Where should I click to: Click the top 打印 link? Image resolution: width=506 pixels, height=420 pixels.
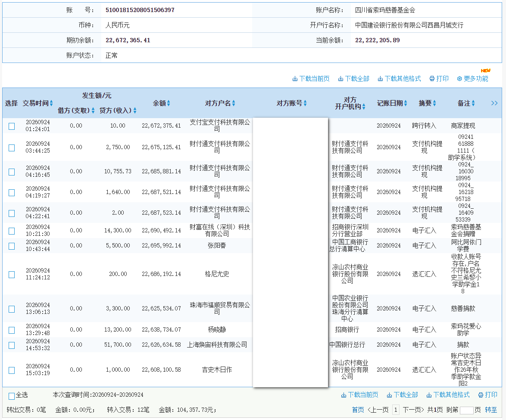[443, 79]
